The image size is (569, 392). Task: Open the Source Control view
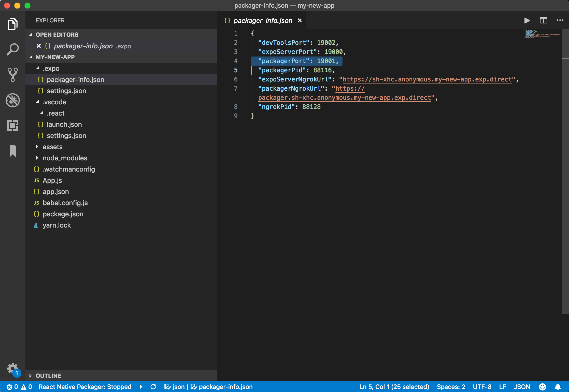[12, 74]
